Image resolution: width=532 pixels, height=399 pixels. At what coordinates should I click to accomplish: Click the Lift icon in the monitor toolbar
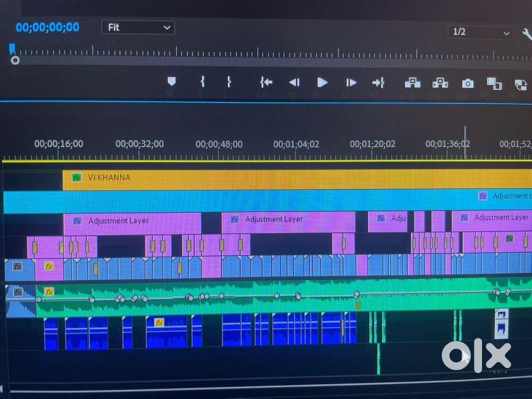tap(413, 82)
